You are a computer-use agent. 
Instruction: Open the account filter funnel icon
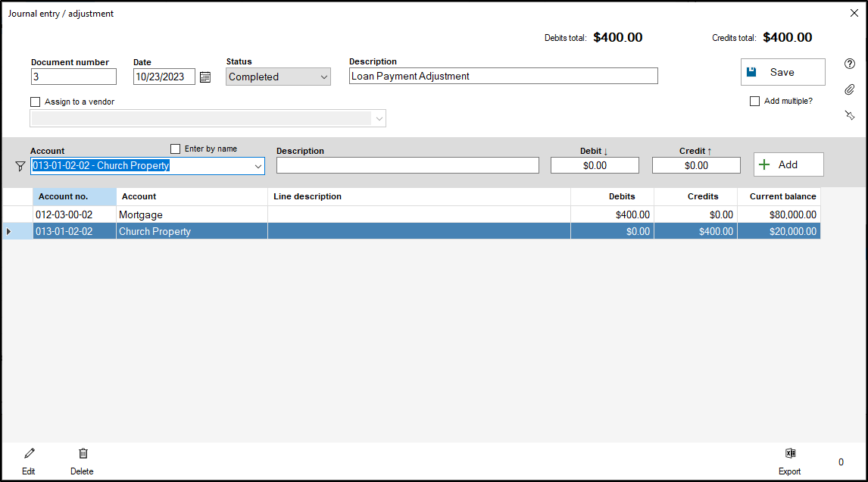click(x=20, y=165)
